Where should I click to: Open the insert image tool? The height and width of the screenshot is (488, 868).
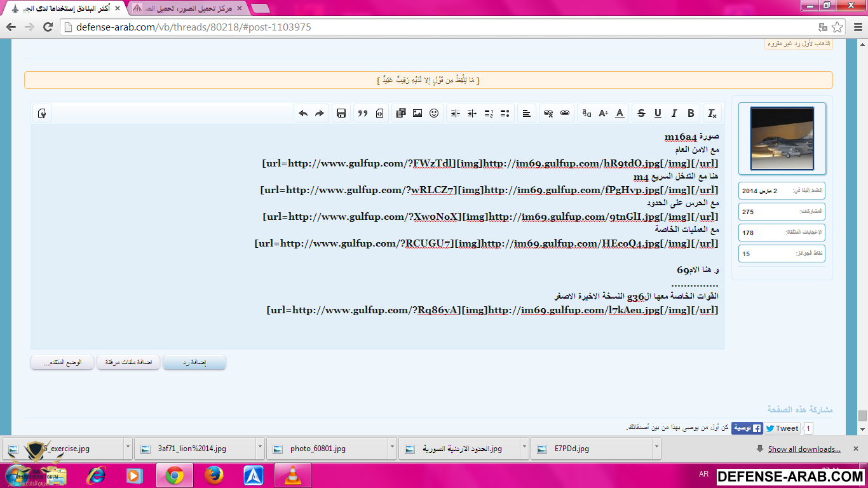[x=417, y=113]
